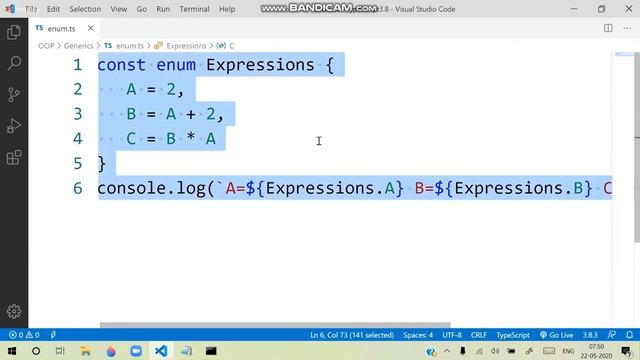The width and height of the screenshot is (640, 360).
Task: Click line number 6 in the gutter
Action: (78, 188)
